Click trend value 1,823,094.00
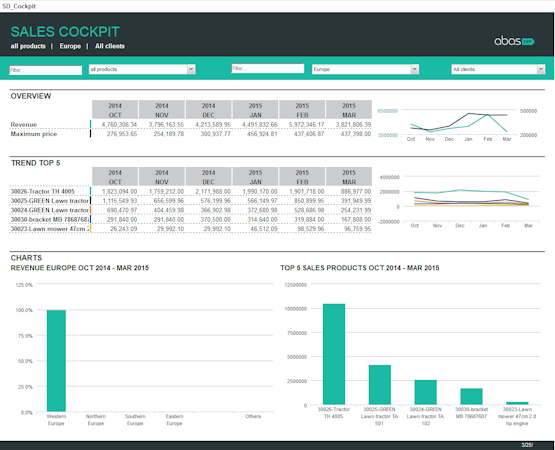This screenshot has height=450, width=555. point(120,192)
